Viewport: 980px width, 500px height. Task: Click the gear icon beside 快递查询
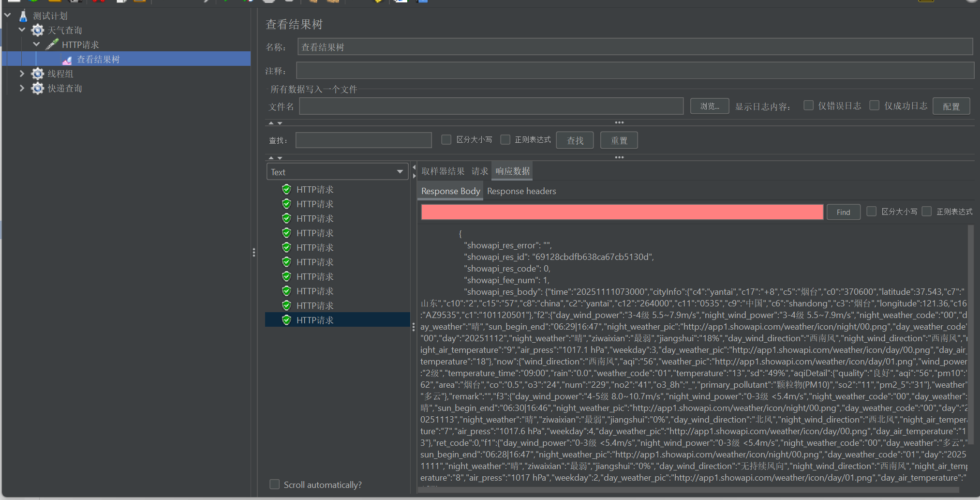[38, 88]
